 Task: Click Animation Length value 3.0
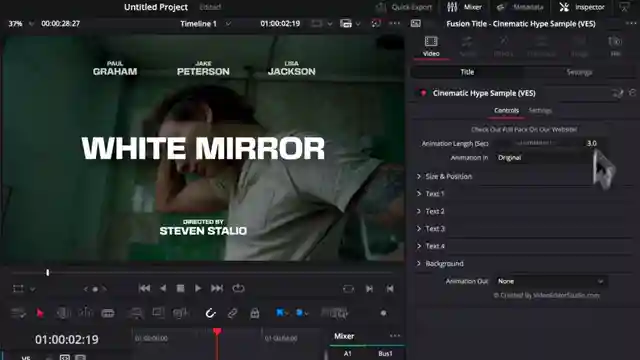[591, 143]
